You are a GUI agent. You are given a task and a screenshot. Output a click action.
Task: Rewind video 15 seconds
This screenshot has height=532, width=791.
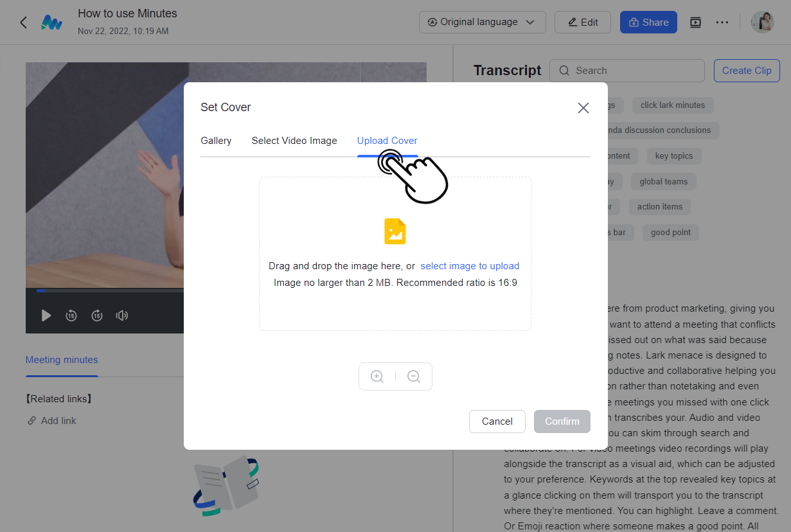[x=71, y=315]
